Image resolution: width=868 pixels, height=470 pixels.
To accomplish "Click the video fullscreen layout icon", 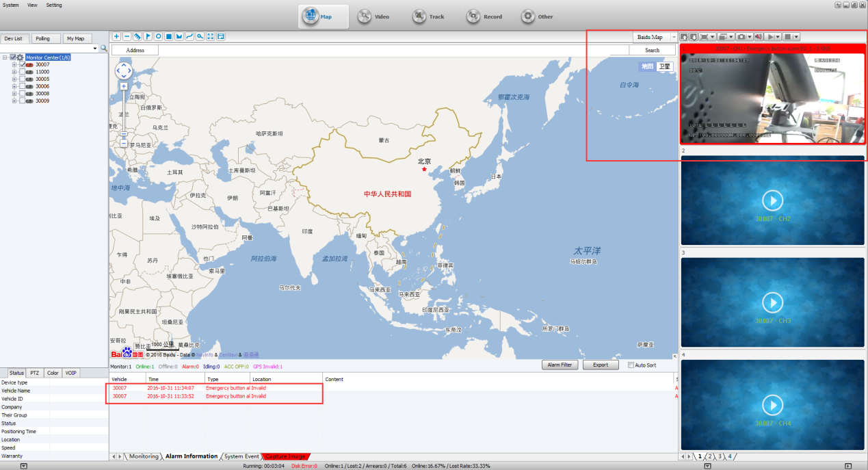I will 705,36.
